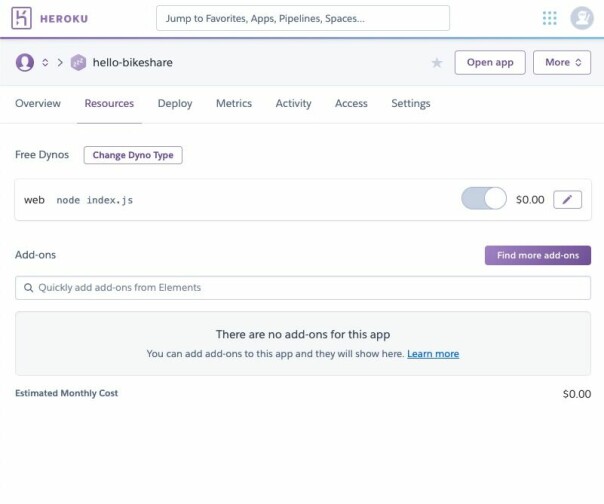Viewport: 604px width, 504px height.
Task: Focus the Jump to Favorites search box
Action: point(303,18)
